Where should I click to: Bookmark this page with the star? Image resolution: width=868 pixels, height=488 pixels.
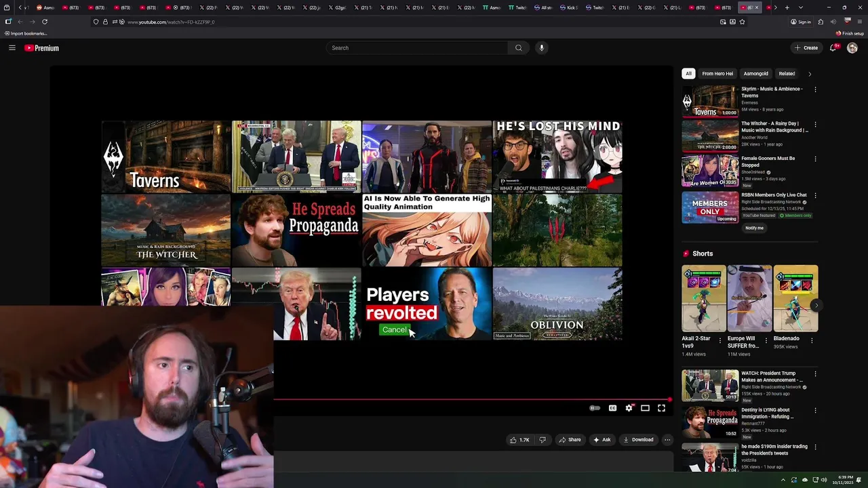click(743, 22)
